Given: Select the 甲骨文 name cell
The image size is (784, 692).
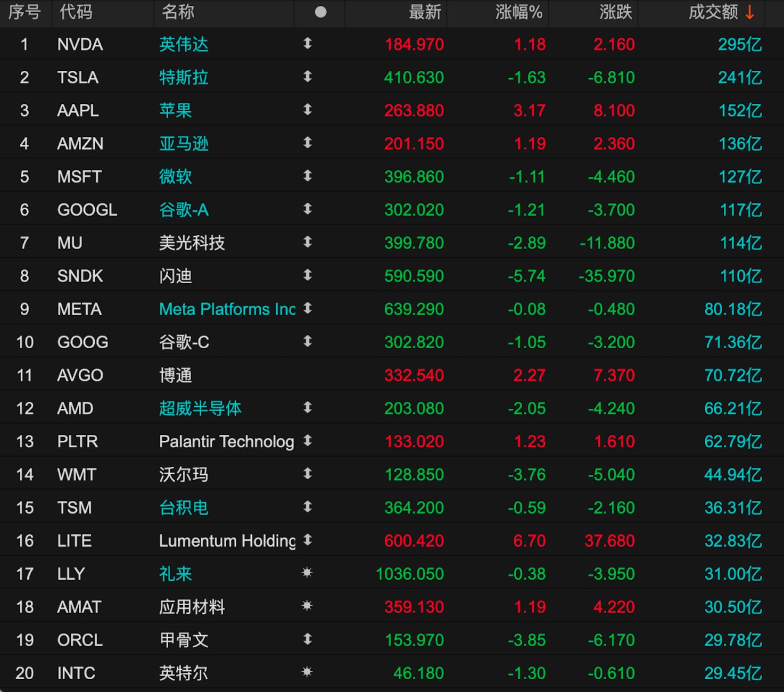Looking at the screenshot, I should point(184,640).
